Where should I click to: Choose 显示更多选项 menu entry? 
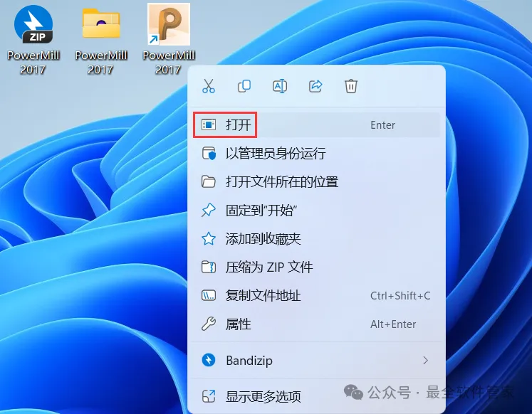pos(316,396)
